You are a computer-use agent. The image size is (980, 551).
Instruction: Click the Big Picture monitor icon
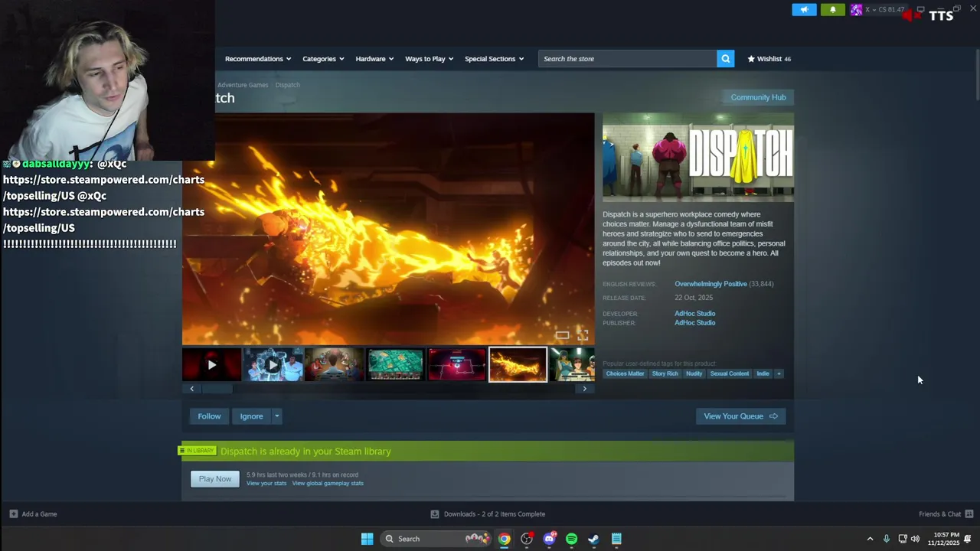(x=921, y=9)
